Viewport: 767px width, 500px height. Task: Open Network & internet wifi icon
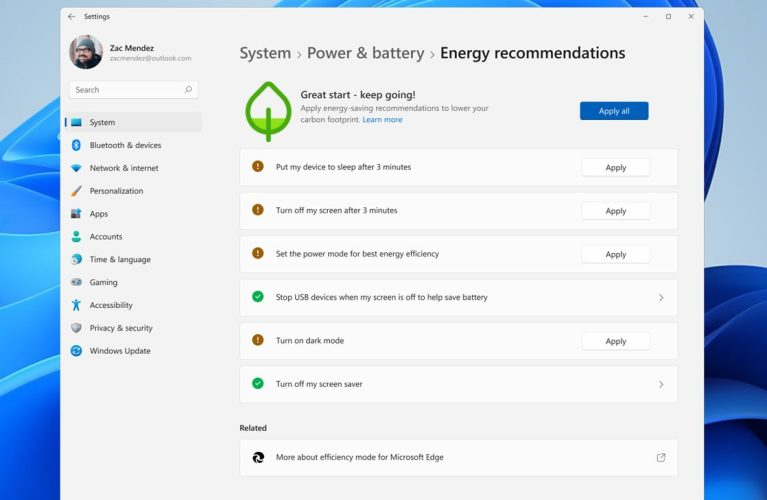tap(76, 168)
